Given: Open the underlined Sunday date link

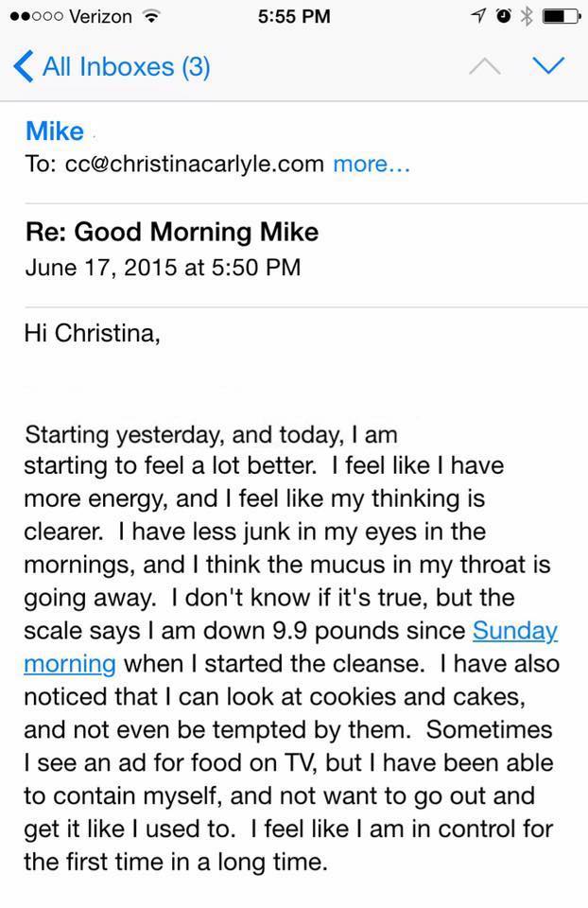Looking at the screenshot, I should [515, 632].
